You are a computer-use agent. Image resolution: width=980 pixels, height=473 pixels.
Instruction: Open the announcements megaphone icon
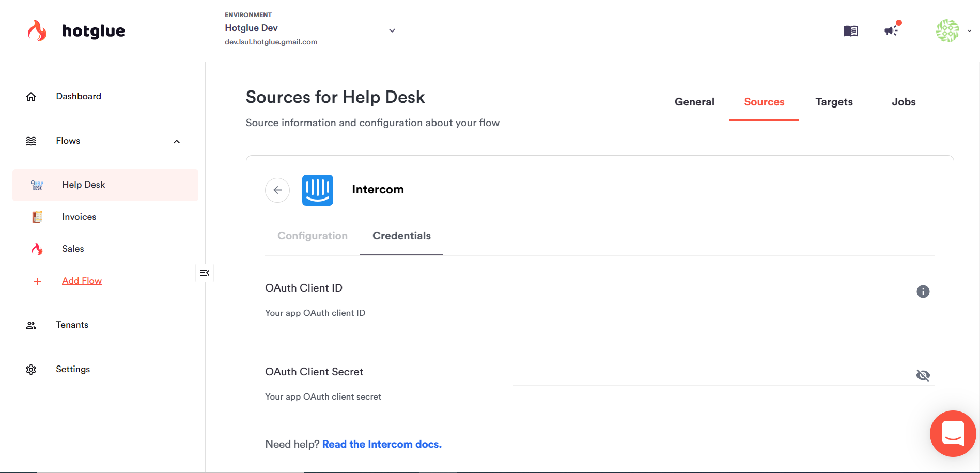click(892, 30)
